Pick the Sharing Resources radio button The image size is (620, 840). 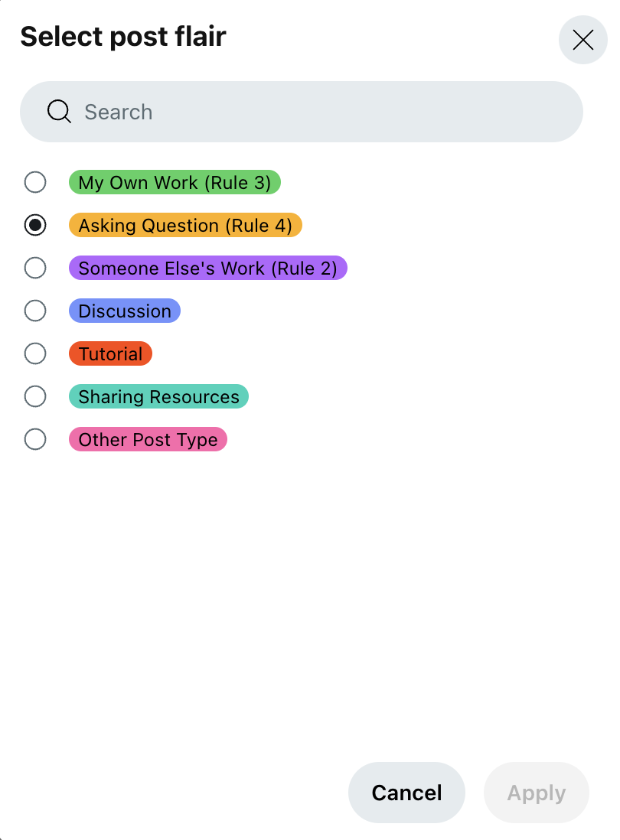point(35,397)
